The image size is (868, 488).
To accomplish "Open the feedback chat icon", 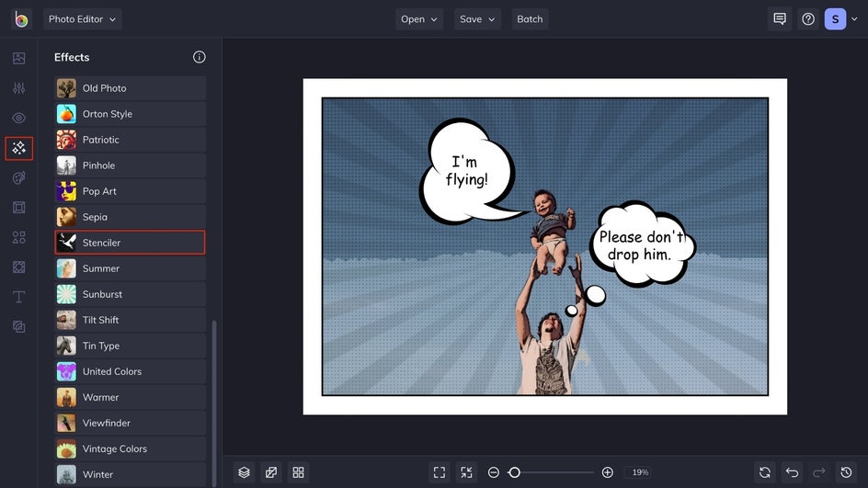I will (x=780, y=19).
